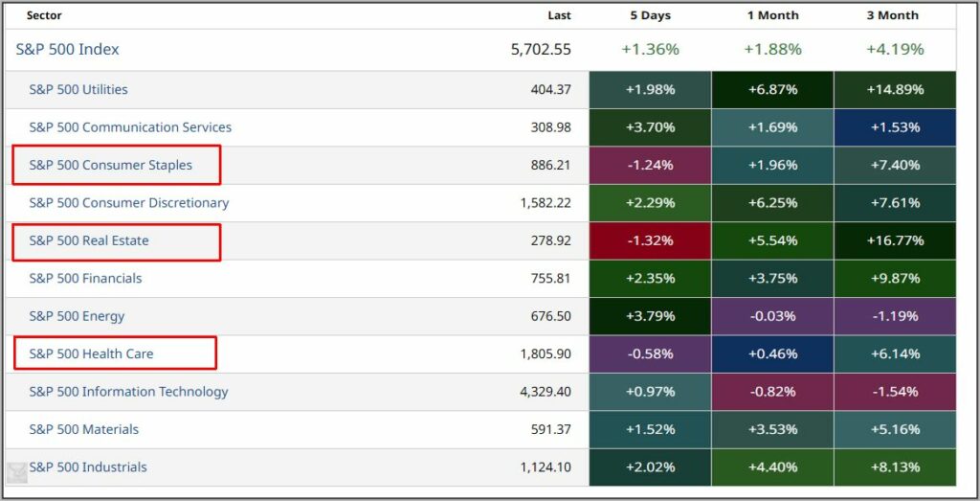Click the red -1.32% Real Estate cell

click(x=650, y=240)
